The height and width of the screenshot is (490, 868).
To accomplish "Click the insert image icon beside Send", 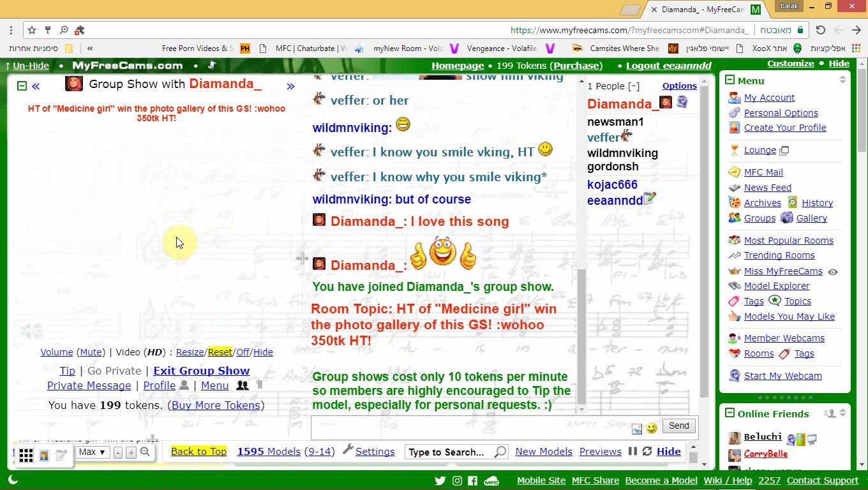I will click(636, 429).
